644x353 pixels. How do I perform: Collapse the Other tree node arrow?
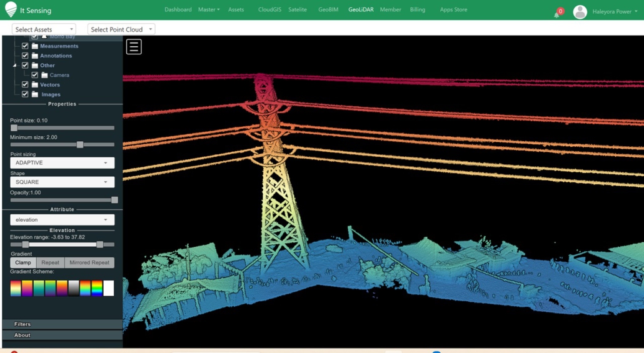coord(15,66)
